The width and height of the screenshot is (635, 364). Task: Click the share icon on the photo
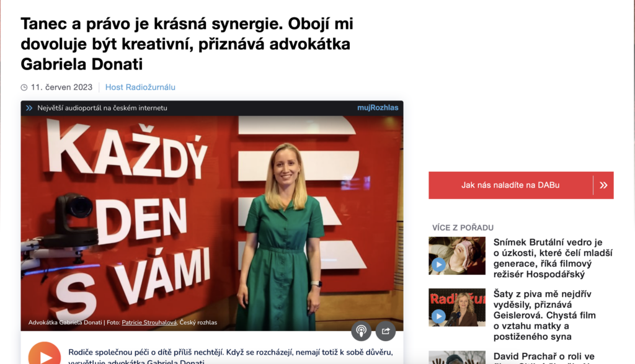(386, 331)
